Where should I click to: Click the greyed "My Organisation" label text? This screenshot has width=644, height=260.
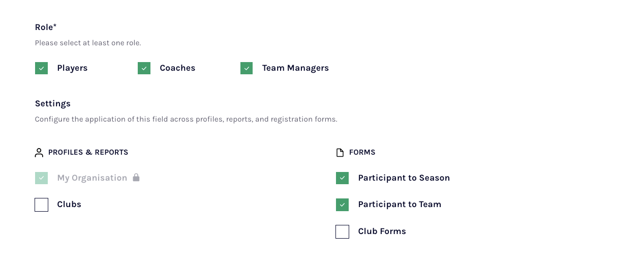click(92, 178)
